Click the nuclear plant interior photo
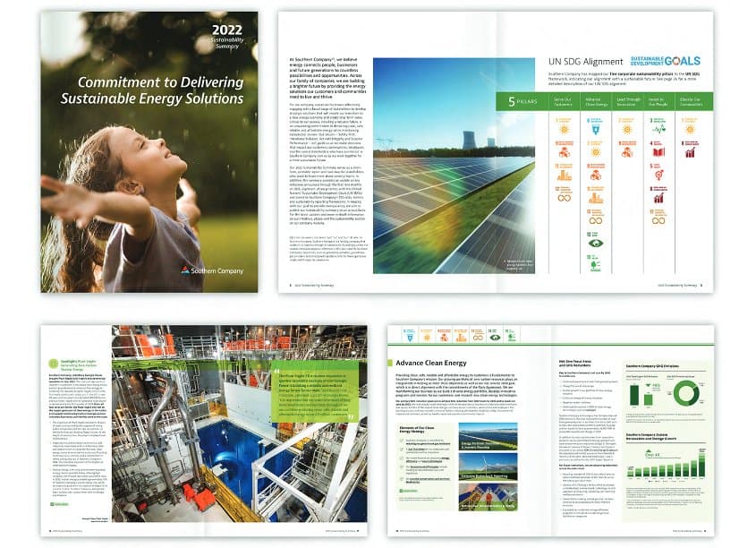The width and height of the screenshot is (756, 548). click(239, 424)
